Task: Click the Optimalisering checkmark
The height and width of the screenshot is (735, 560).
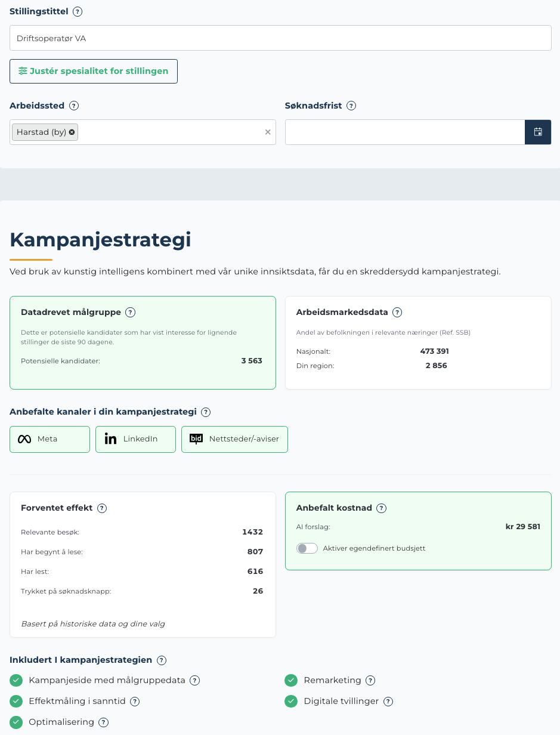Action: pyautogui.click(x=16, y=722)
